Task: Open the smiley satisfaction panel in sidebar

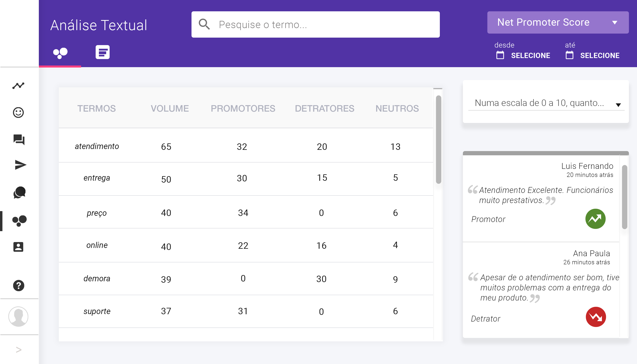Action: [x=18, y=113]
